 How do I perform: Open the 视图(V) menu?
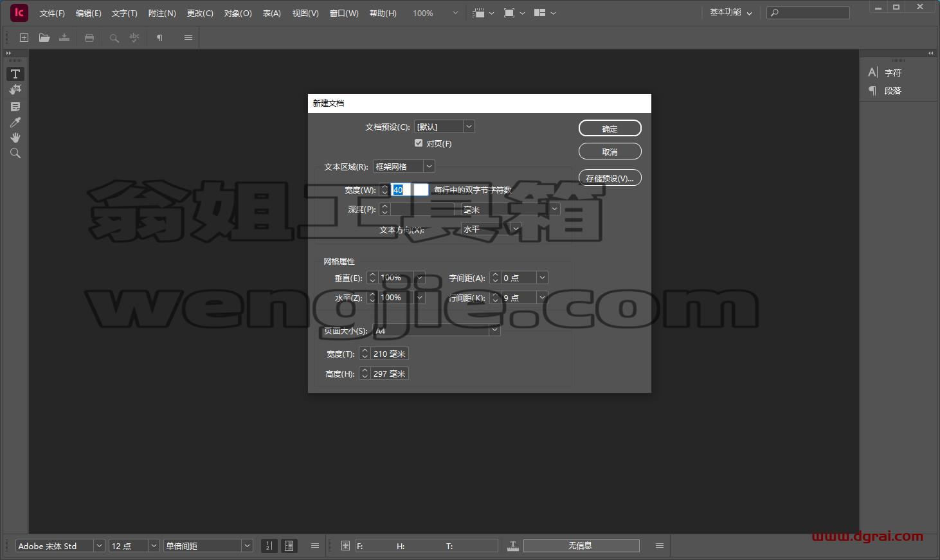305,13
